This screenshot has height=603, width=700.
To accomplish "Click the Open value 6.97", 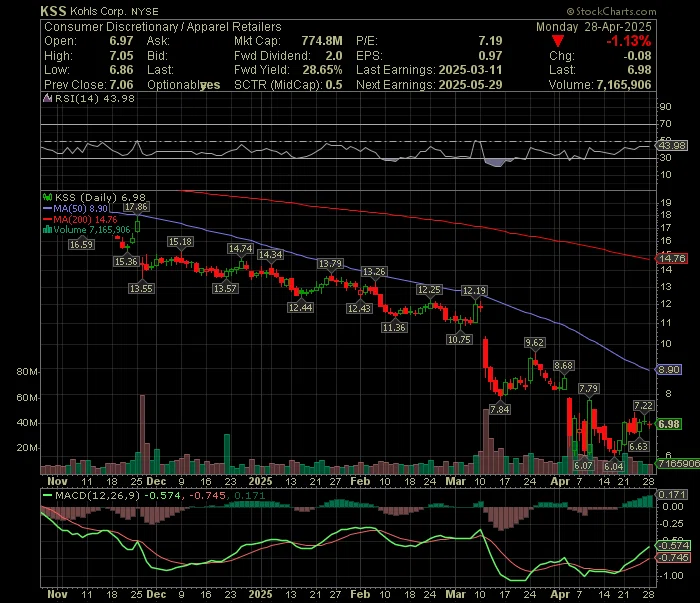I will (121, 41).
